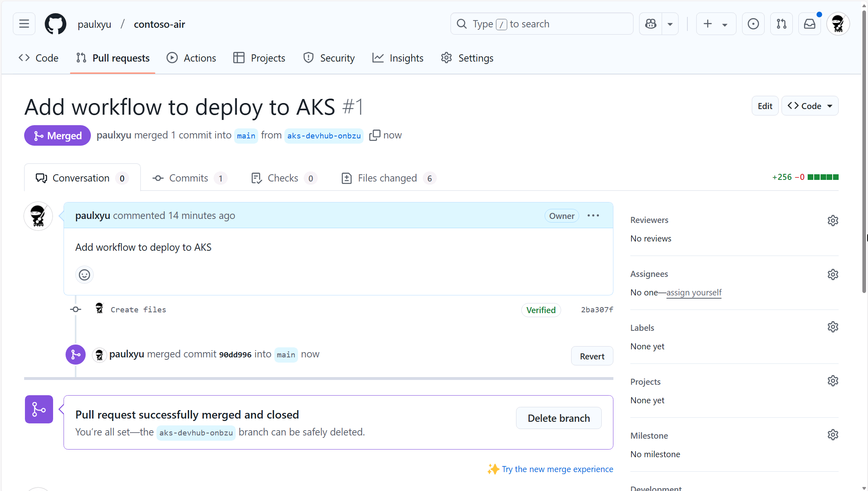Click the Actions play button icon
The image size is (868, 491).
pos(172,58)
